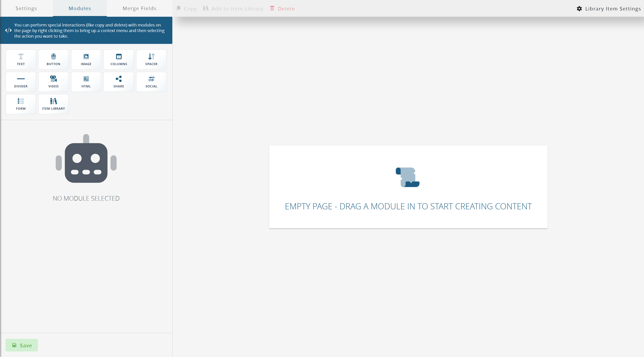This screenshot has width=644, height=357.
Task: Click the green Save button
Action: [22, 345]
